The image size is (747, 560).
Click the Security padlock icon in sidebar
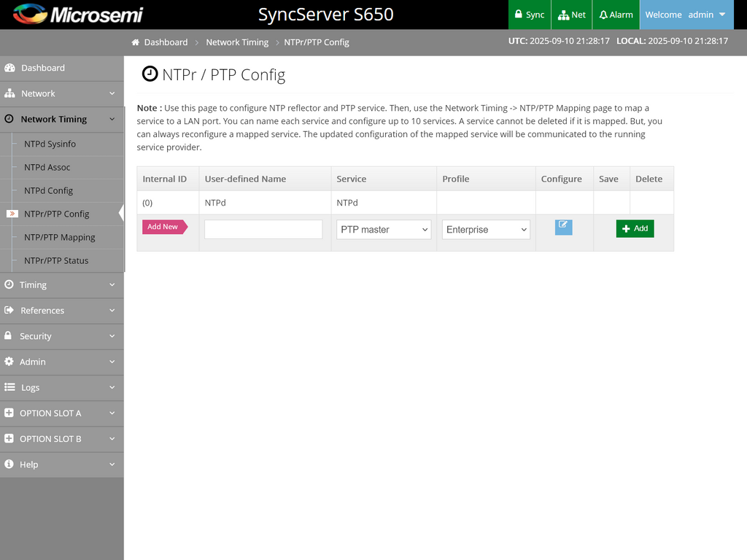[x=8, y=335]
